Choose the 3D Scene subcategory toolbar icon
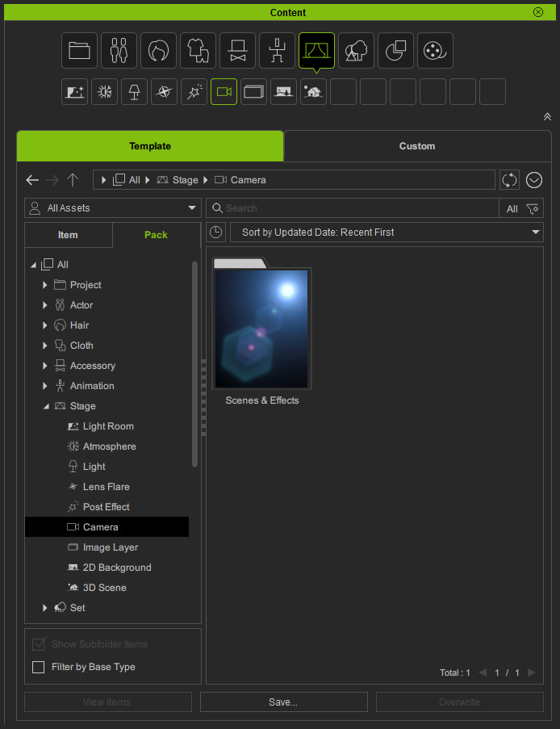Screen dimensions: 560x729 pos(313,91)
